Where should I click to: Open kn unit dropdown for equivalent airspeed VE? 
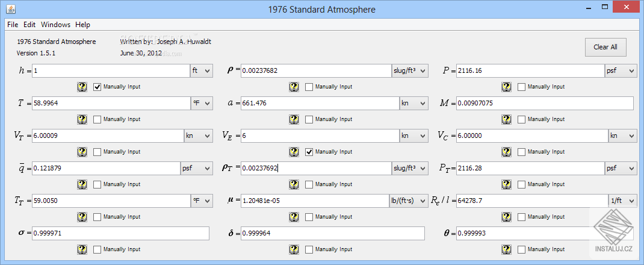[413, 136]
